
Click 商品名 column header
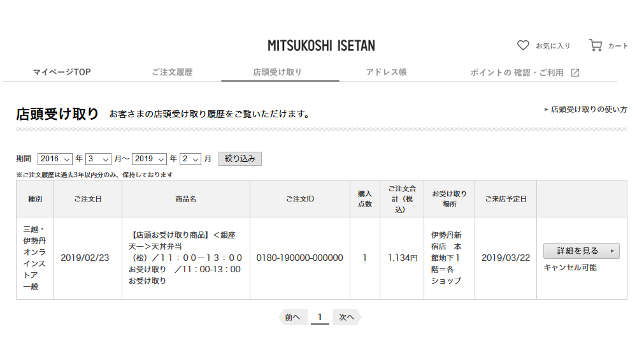(x=185, y=199)
